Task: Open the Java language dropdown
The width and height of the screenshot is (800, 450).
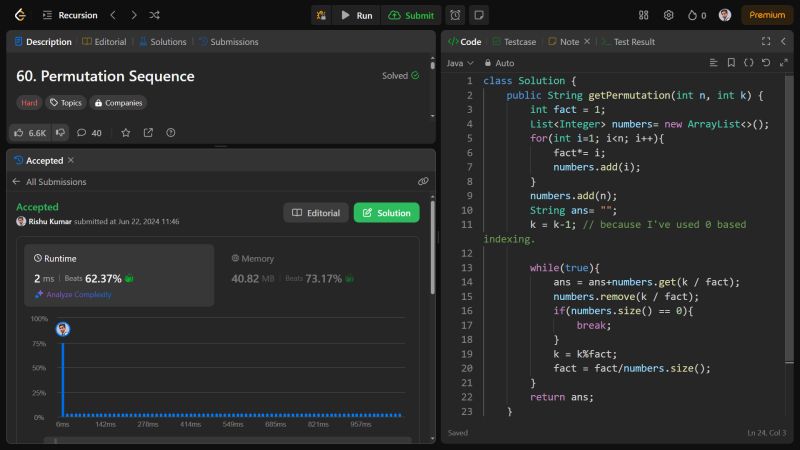Action: [x=459, y=63]
